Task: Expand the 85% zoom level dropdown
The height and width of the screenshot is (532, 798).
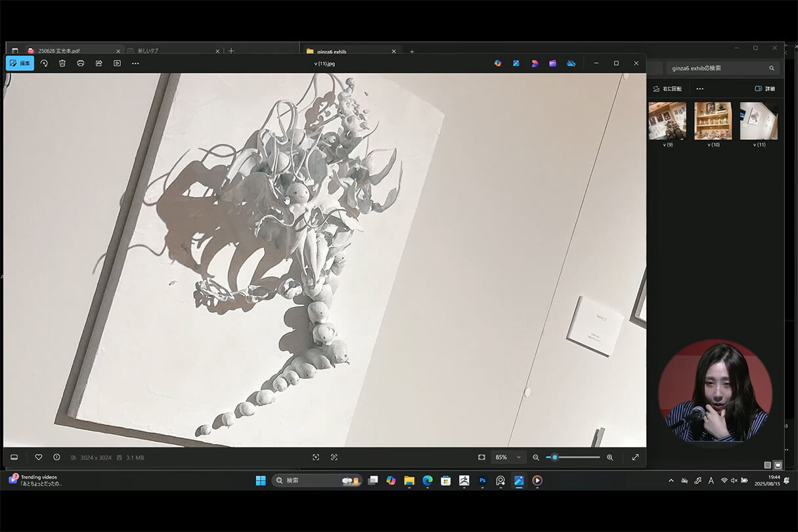Action: click(518, 457)
